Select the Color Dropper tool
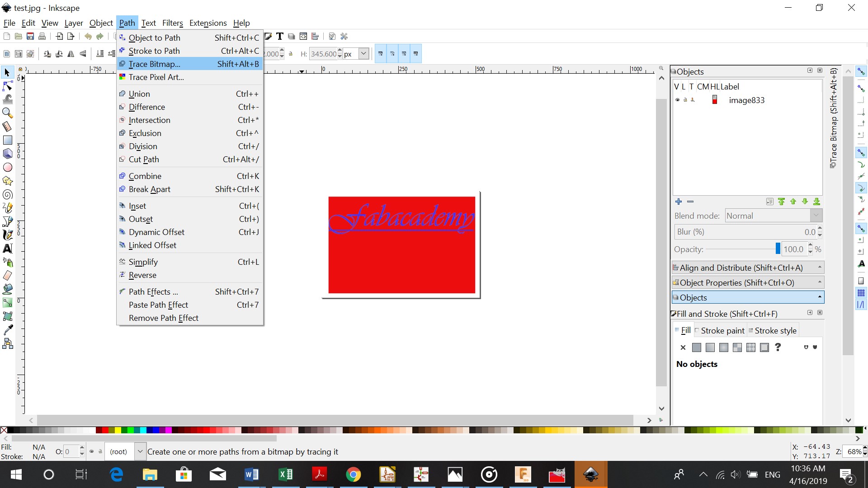The width and height of the screenshot is (868, 488). tap(8, 330)
